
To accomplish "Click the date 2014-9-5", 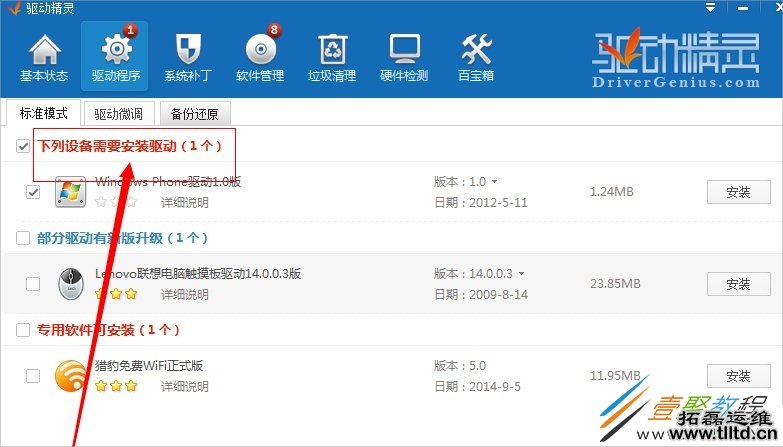I will pos(495,387).
